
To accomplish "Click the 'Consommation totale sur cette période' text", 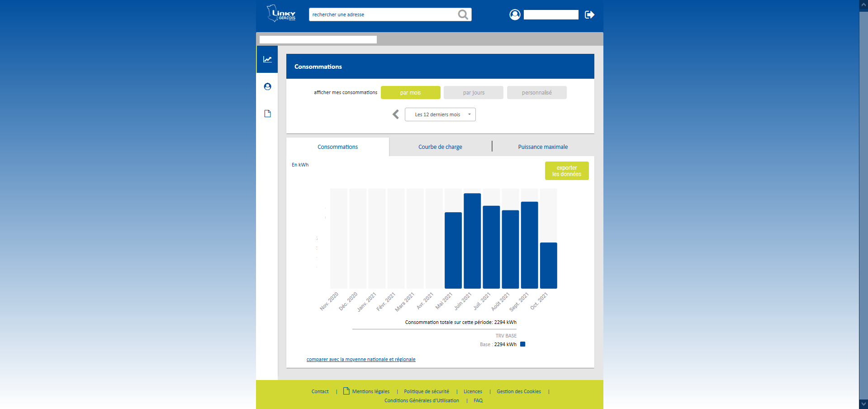I will click(460, 322).
